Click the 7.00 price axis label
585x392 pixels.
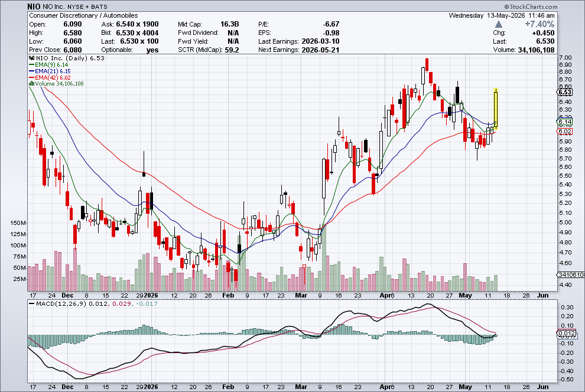click(565, 57)
